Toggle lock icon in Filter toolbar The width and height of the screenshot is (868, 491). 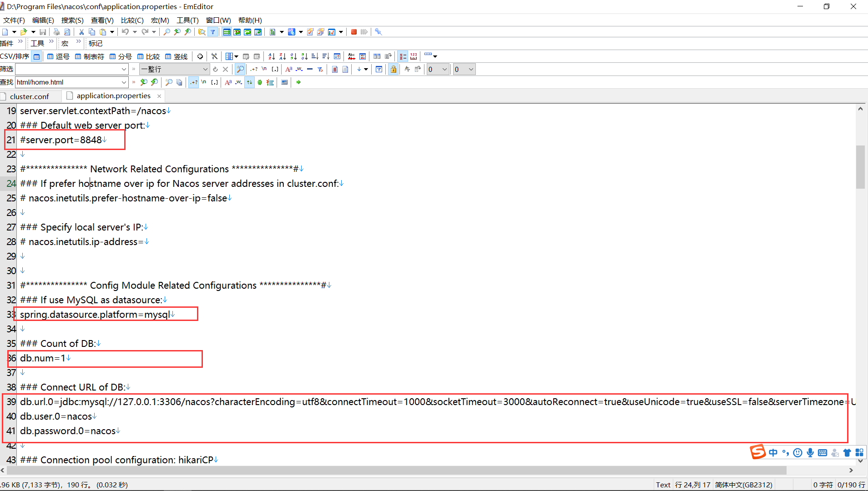point(394,69)
